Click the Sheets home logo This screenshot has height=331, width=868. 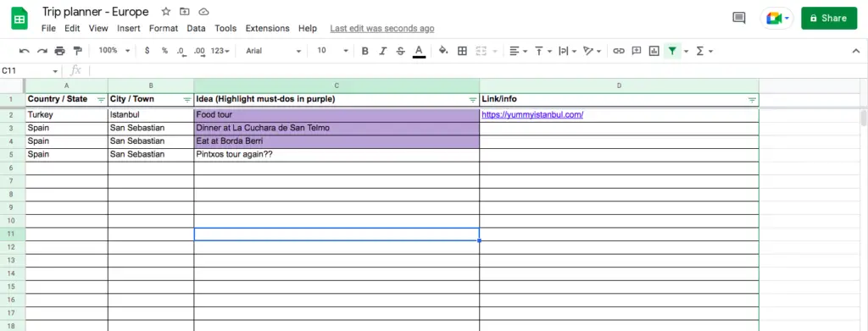coord(19,19)
